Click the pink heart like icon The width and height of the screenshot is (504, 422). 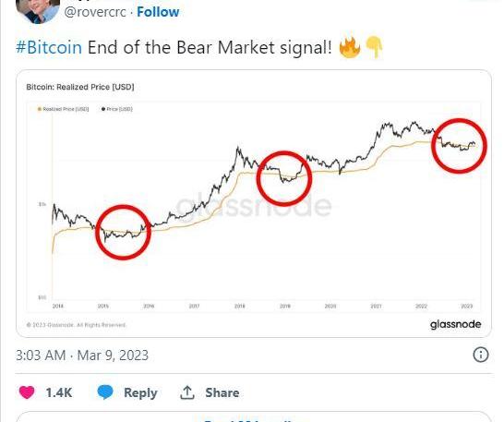click(27, 392)
